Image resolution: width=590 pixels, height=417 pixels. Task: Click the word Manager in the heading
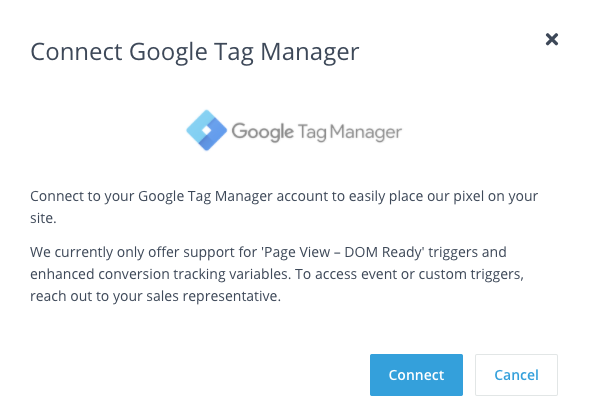310,53
